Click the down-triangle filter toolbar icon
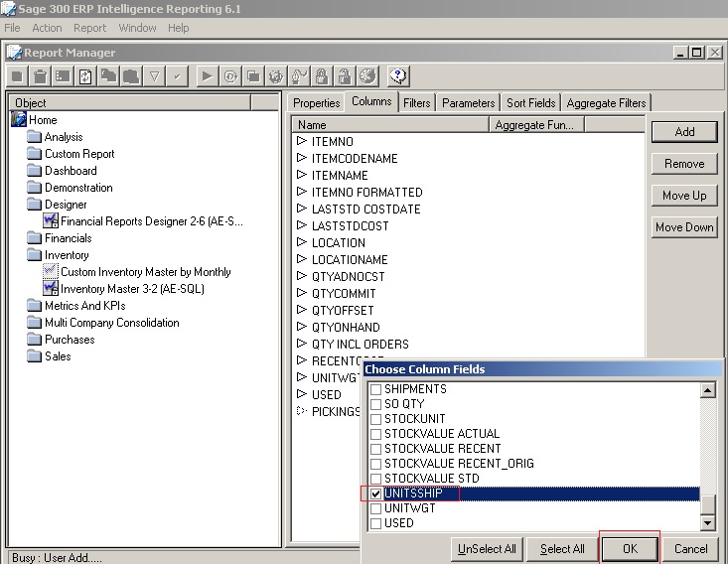 click(x=154, y=76)
